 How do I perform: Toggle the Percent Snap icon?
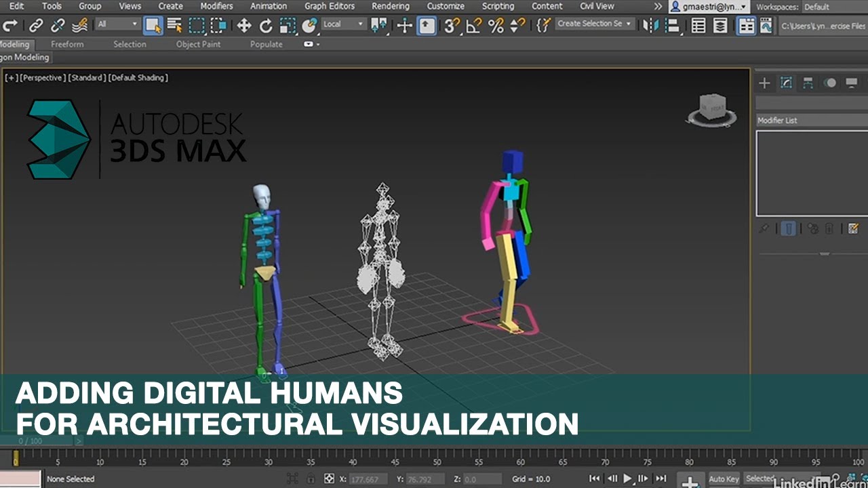(496, 26)
